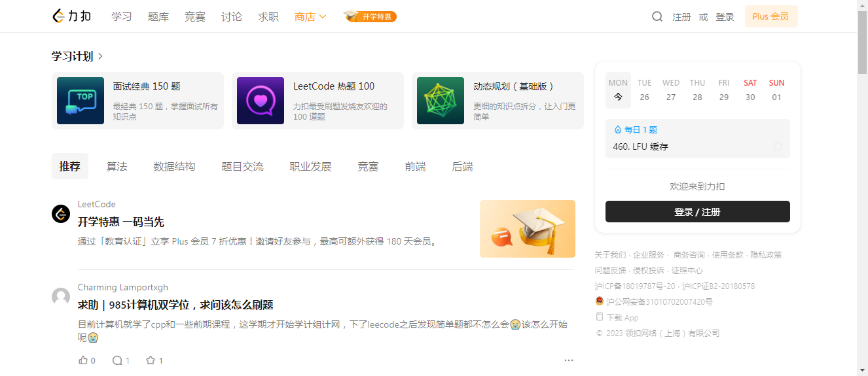Open the search magnifier icon
Image resolution: width=868 pixels, height=376 pixels.
click(x=657, y=16)
